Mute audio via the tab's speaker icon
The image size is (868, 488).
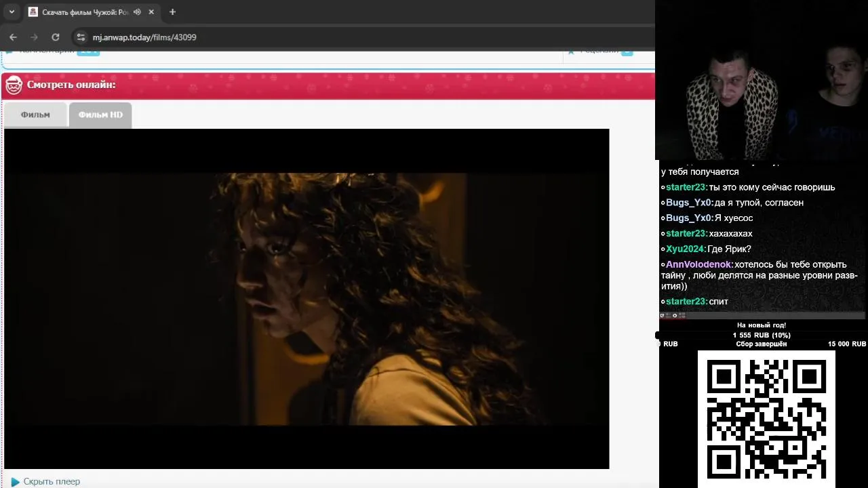click(138, 12)
